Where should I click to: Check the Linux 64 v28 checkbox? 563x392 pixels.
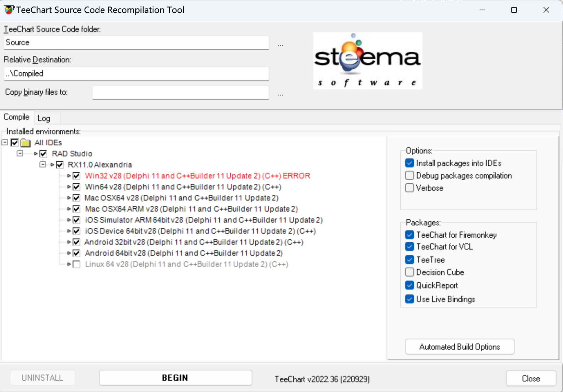[x=76, y=264]
